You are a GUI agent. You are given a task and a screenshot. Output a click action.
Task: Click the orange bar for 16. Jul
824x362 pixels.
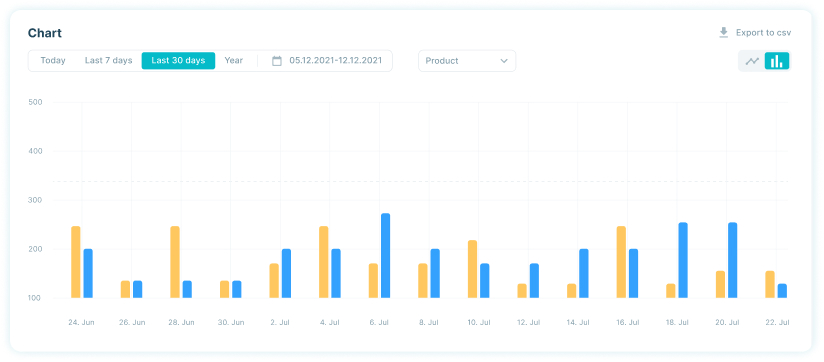click(621, 262)
